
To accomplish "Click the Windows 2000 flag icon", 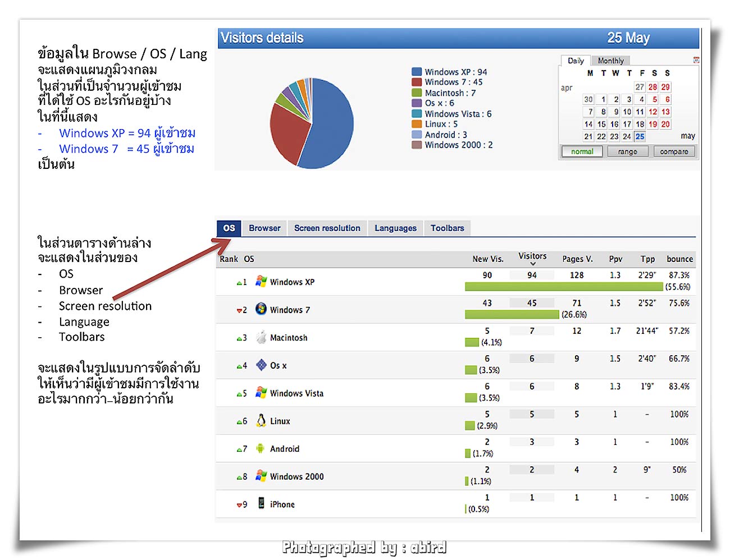I will coord(261,476).
